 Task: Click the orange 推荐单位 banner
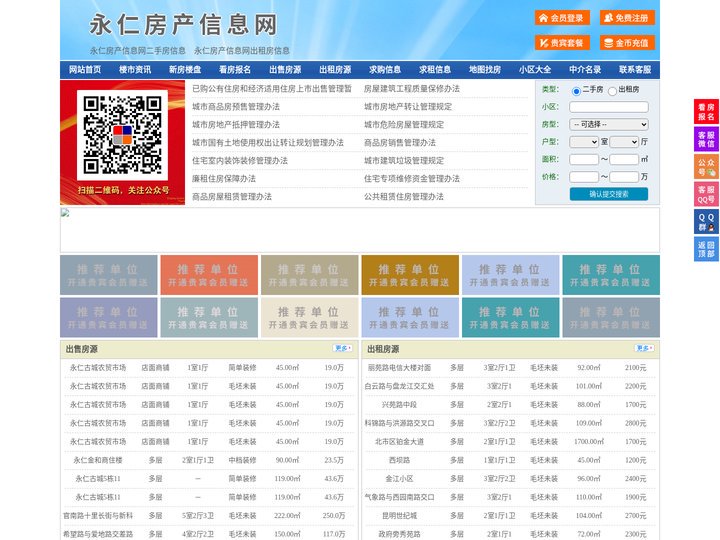(x=209, y=275)
